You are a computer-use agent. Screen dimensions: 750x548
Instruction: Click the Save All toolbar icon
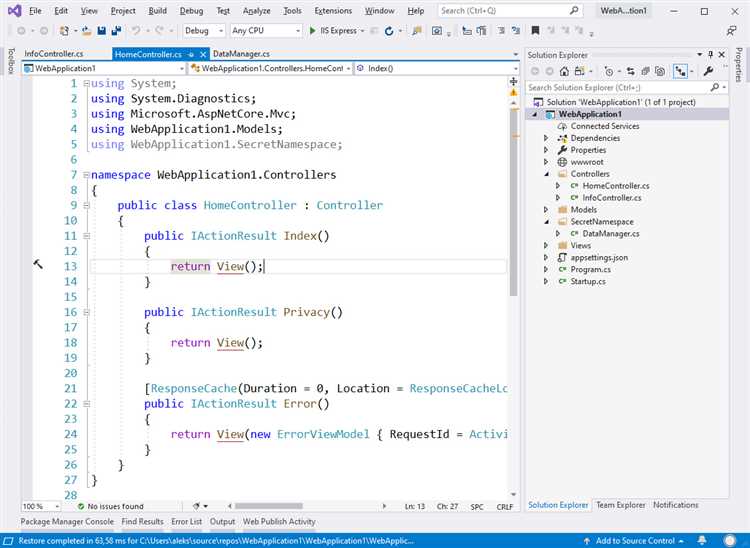[x=116, y=31]
